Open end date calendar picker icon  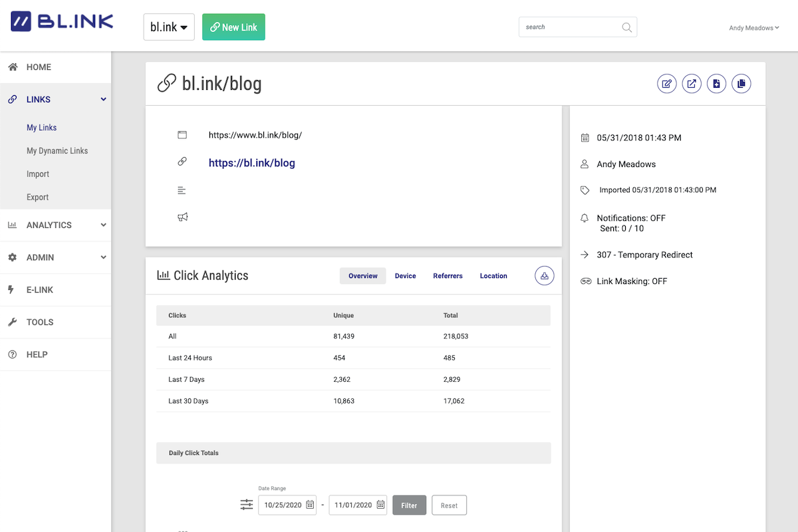click(x=380, y=505)
